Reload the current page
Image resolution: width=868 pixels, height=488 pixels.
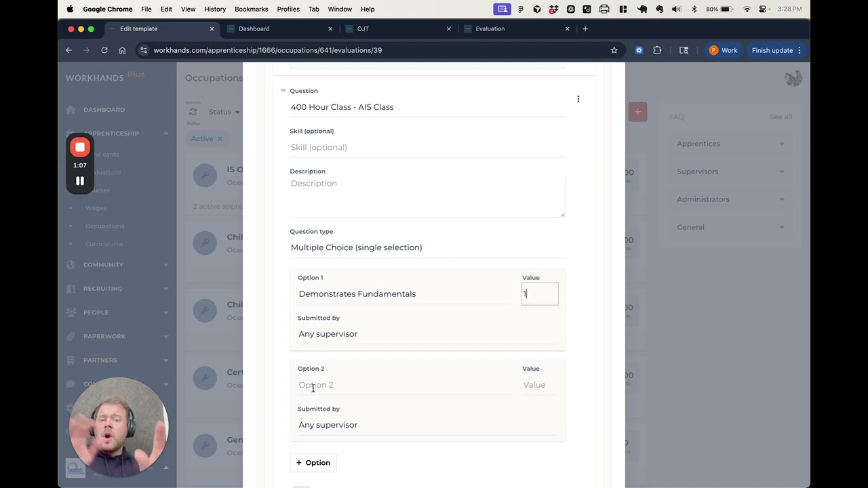pyautogui.click(x=104, y=50)
